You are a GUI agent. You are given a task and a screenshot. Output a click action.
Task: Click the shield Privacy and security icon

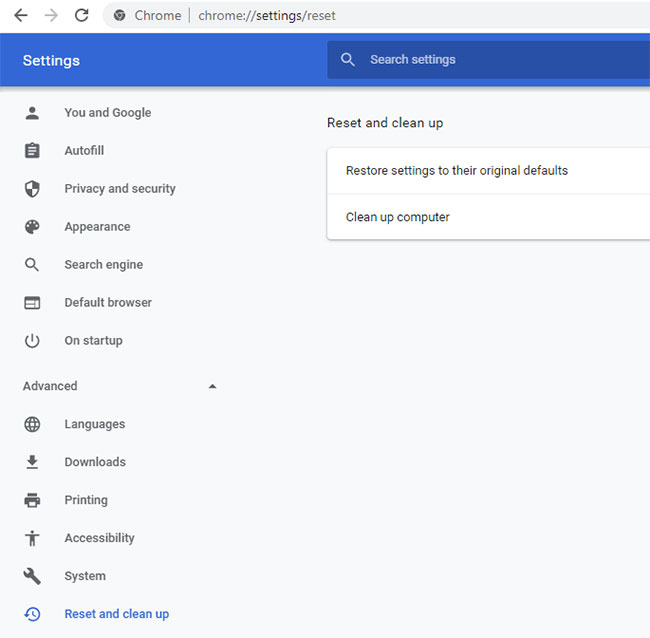(x=32, y=189)
